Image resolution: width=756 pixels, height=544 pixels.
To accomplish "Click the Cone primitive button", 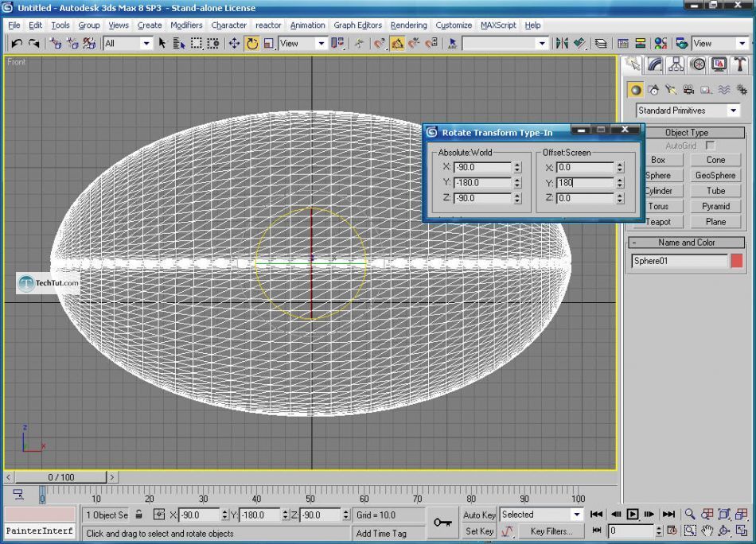I will (x=715, y=160).
